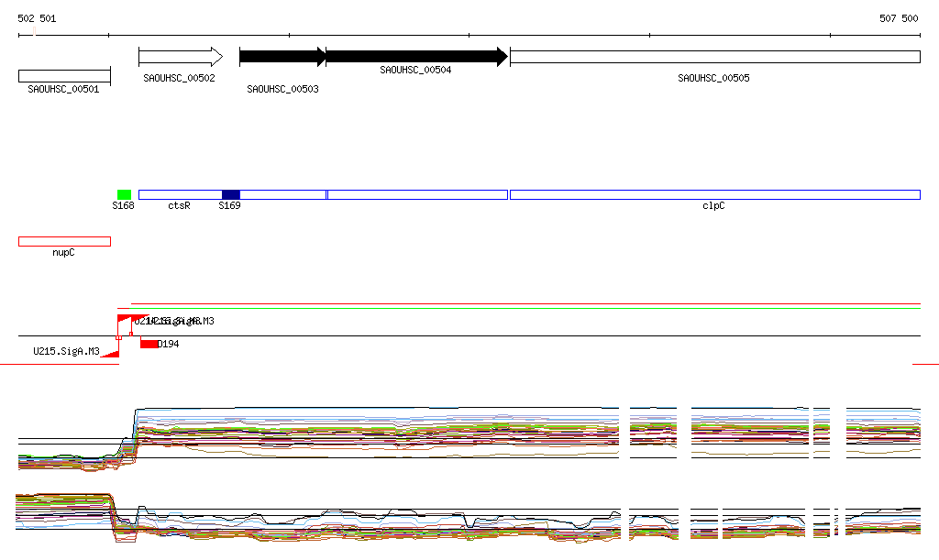Screen dimensions: 939x560
Task: Select the black SAOUHSC_00503 gene arrow
Action: point(282,57)
